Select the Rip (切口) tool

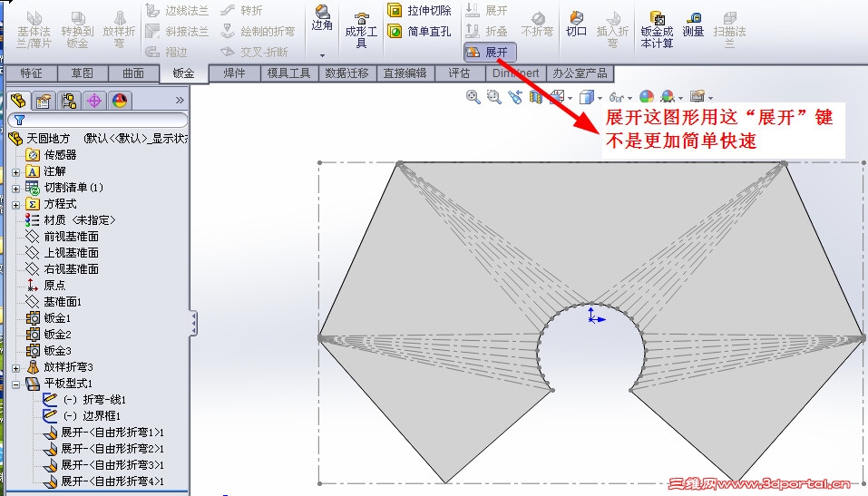pyautogui.click(x=576, y=24)
